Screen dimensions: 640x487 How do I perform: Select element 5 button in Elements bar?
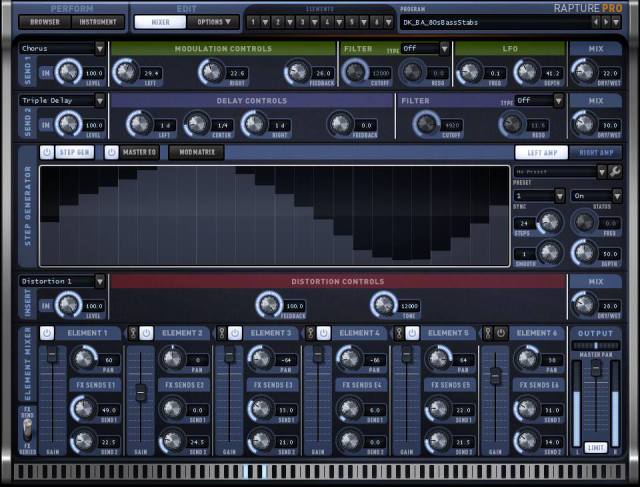point(351,22)
